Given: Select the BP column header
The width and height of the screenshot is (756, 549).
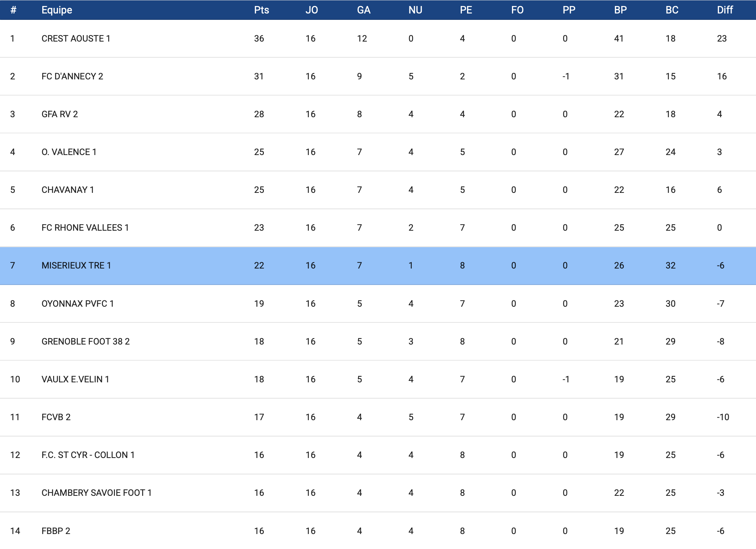Looking at the screenshot, I should pos(620,10).
